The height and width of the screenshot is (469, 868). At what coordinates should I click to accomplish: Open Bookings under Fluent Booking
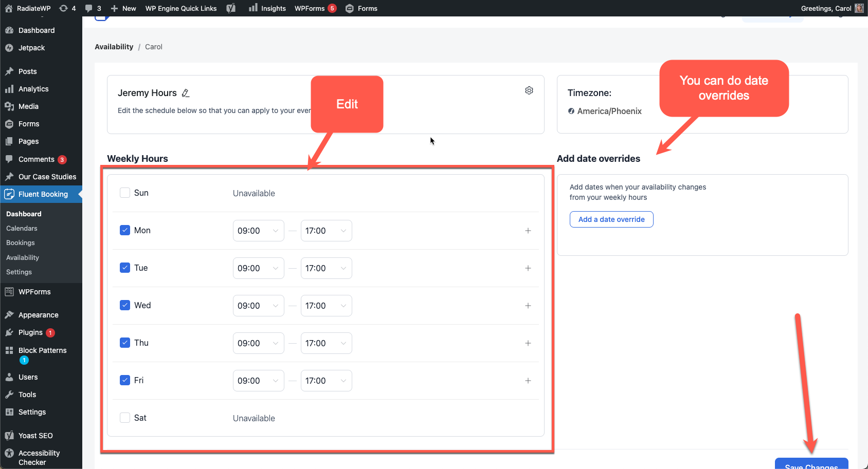21,242
